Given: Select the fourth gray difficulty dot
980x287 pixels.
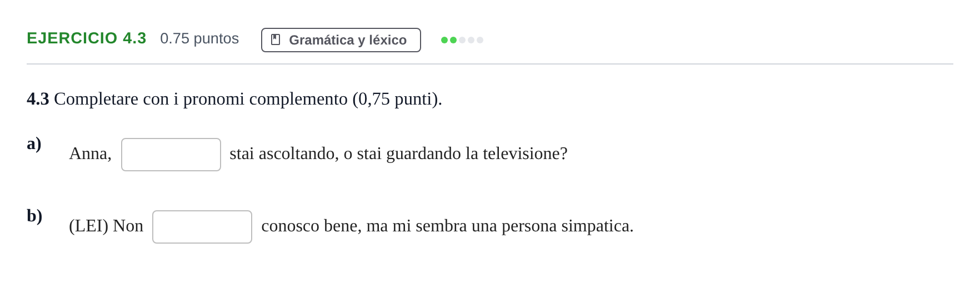Looking at the screenshot, I should (471, 40).
